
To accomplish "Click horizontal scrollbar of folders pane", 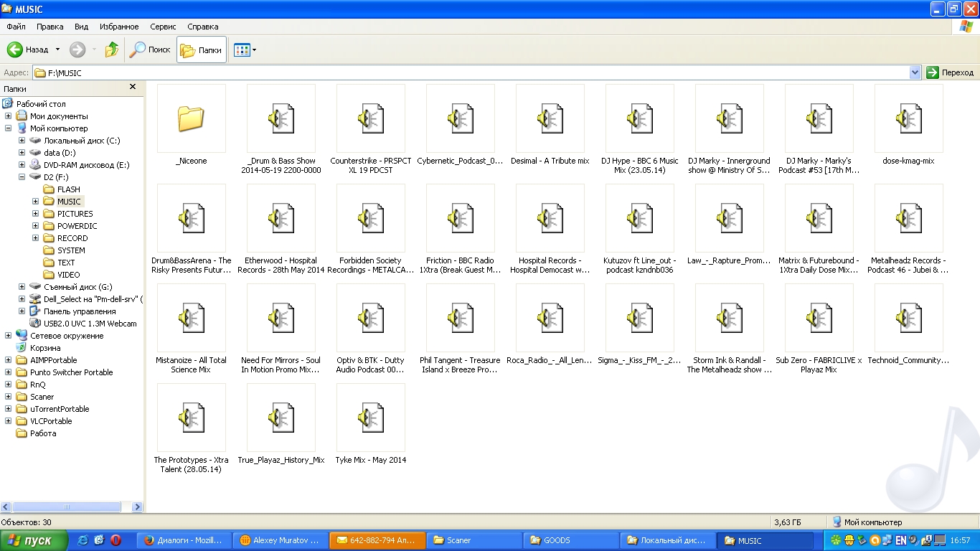I will 66,507.
